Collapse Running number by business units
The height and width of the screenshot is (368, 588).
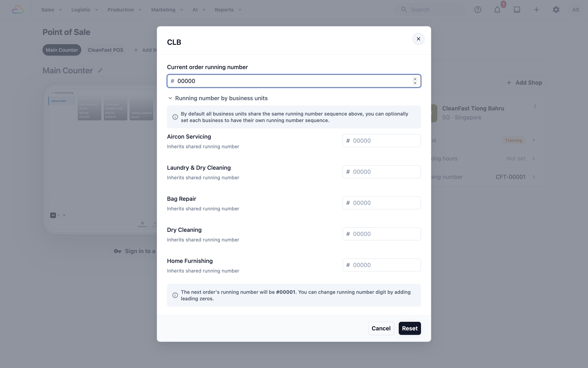pos(217,98)
